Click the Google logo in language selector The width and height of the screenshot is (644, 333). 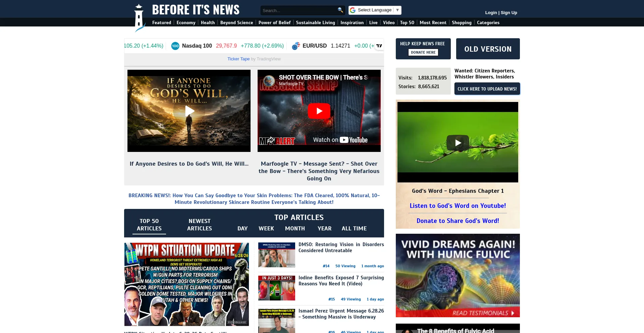tap(353, 10)
